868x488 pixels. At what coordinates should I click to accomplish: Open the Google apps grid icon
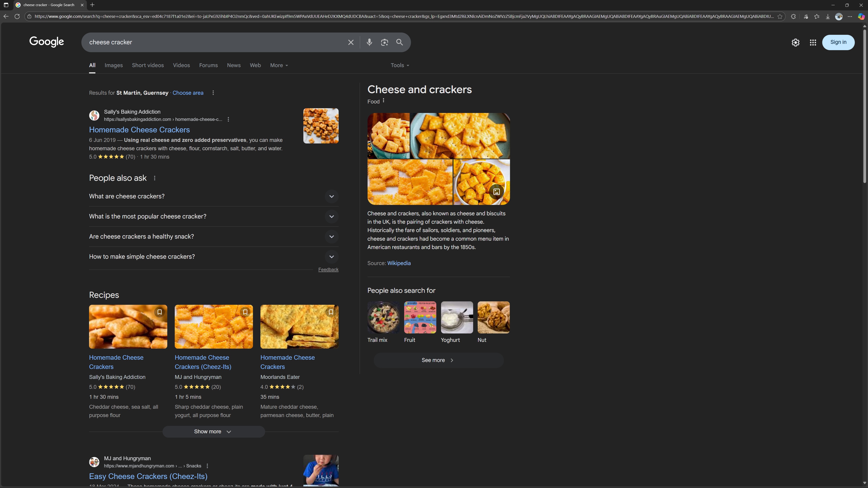tap(813, 42)
